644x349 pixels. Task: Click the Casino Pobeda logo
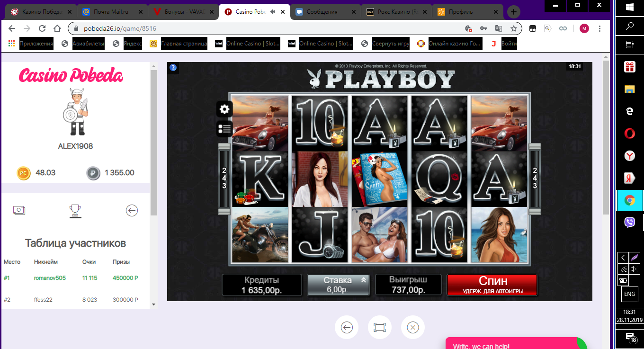[71, 75]
